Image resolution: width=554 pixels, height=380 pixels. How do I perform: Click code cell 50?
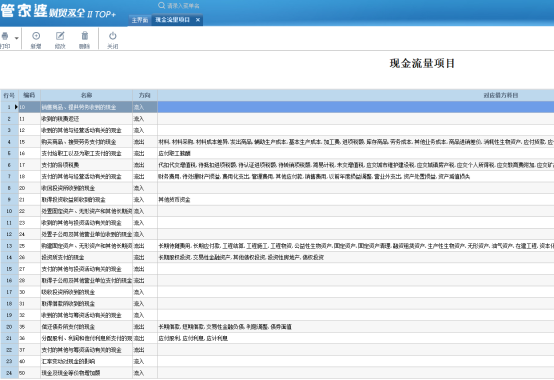point(29,373)
